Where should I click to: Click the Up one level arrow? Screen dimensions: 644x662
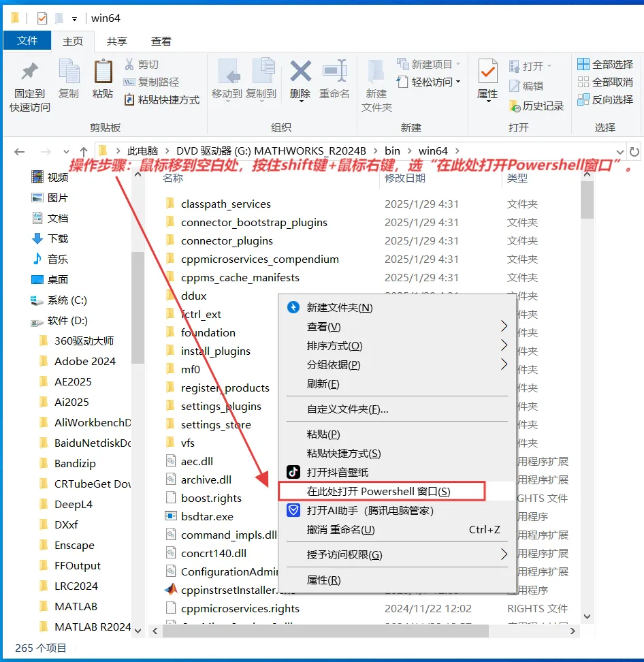[84, 152]
